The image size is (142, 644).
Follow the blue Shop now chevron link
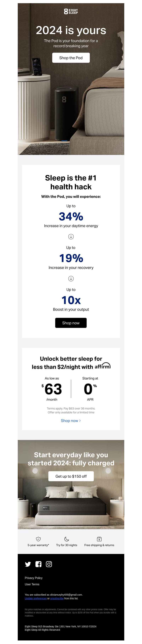pyautogui.click(x=71, y=420)
